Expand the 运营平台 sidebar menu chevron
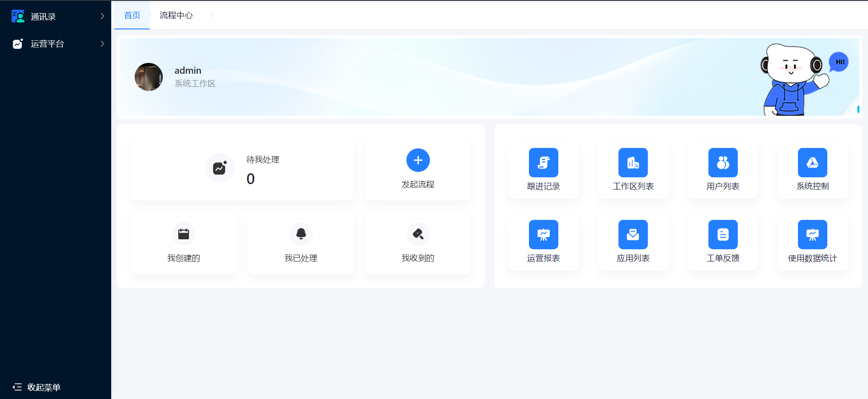Viewport: 868px width, 399px height. click(x=102, y=44)
